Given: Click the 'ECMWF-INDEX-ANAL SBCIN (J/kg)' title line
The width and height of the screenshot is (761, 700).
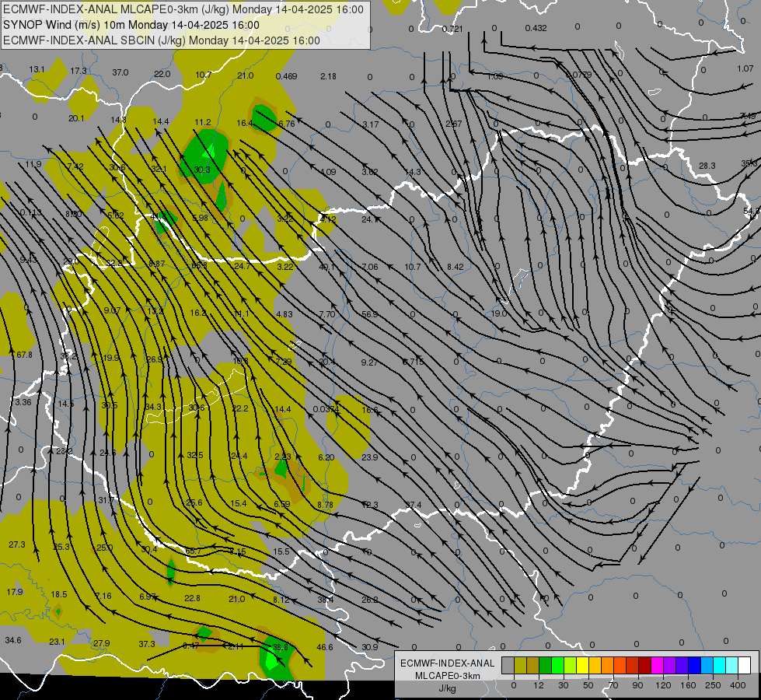Looking at the screenshot, I should click(162, 40).
